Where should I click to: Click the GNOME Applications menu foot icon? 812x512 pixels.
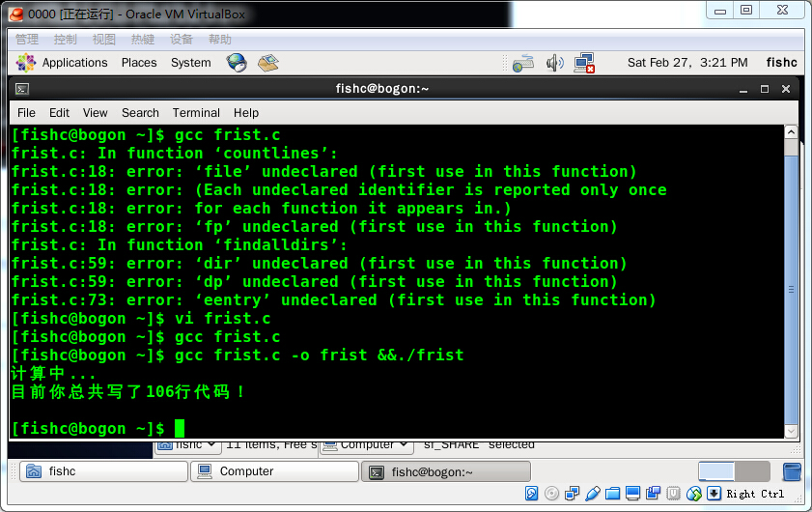click(25, 63)
